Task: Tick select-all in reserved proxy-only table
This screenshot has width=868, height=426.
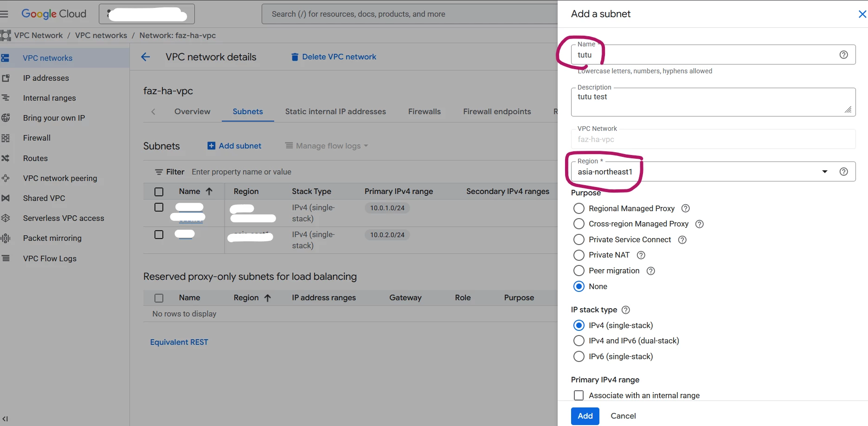Action: click(x=159, y=298)
